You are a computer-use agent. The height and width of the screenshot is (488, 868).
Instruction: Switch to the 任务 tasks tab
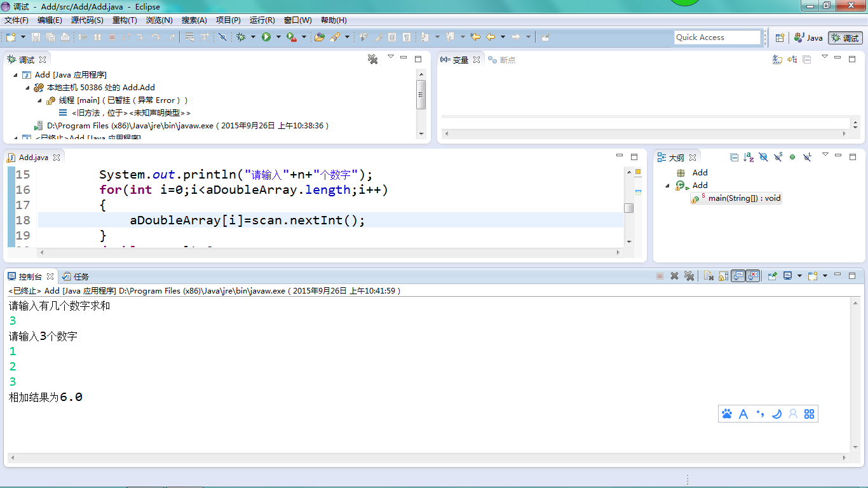[x=76, y=276]
